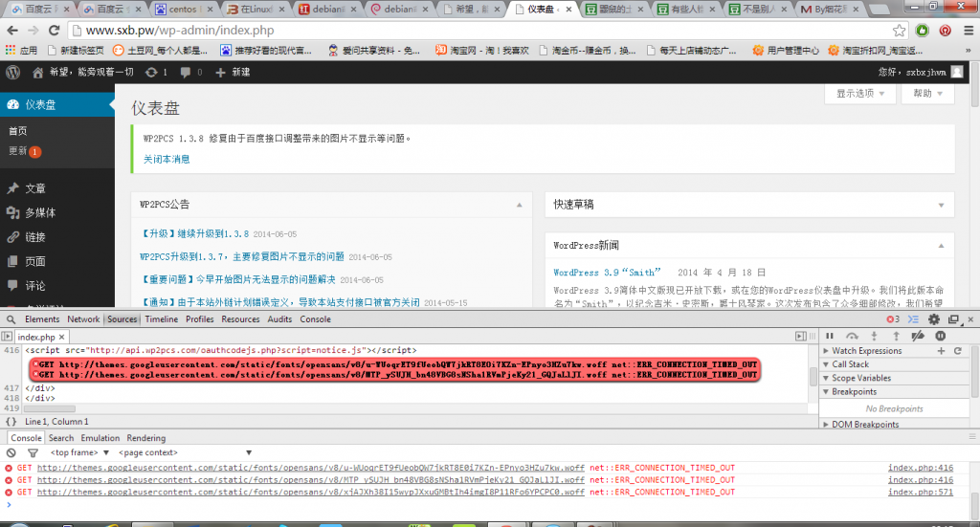Click the WordPress logo in admin bar
Image resolution: width=980 pixels, height=527 pixels.
[x=12, y=72]
